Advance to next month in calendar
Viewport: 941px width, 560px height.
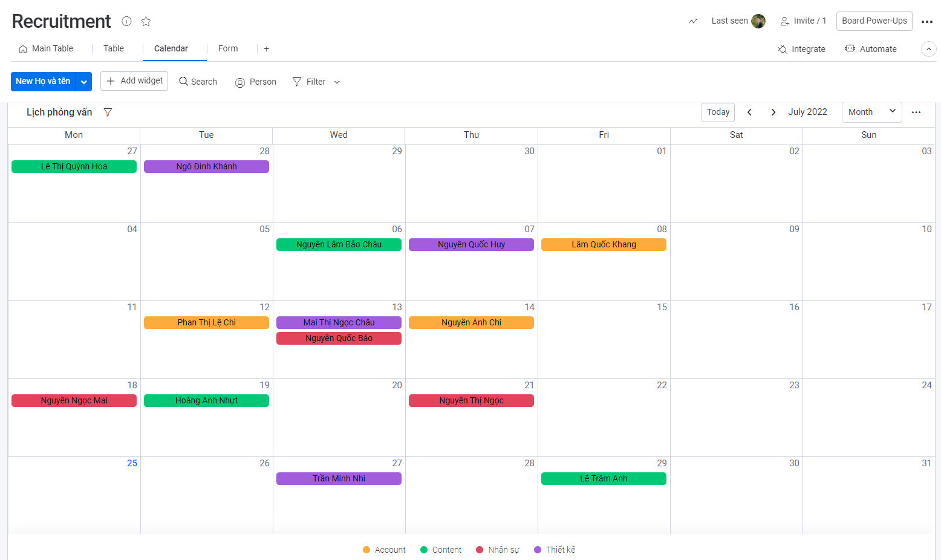coord(773,112)
